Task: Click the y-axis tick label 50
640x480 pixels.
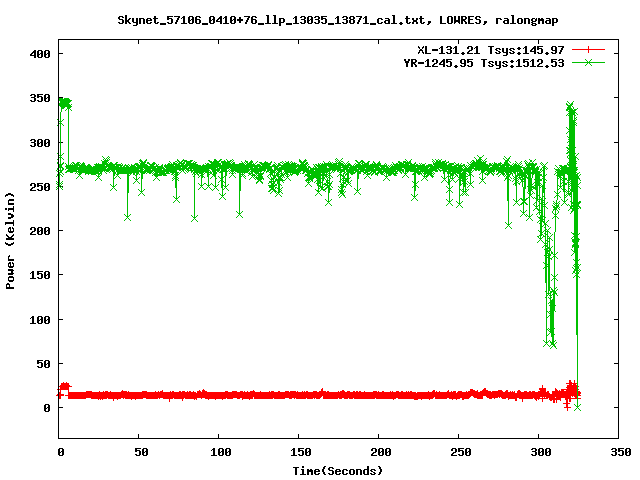Action: coord(43,364)
